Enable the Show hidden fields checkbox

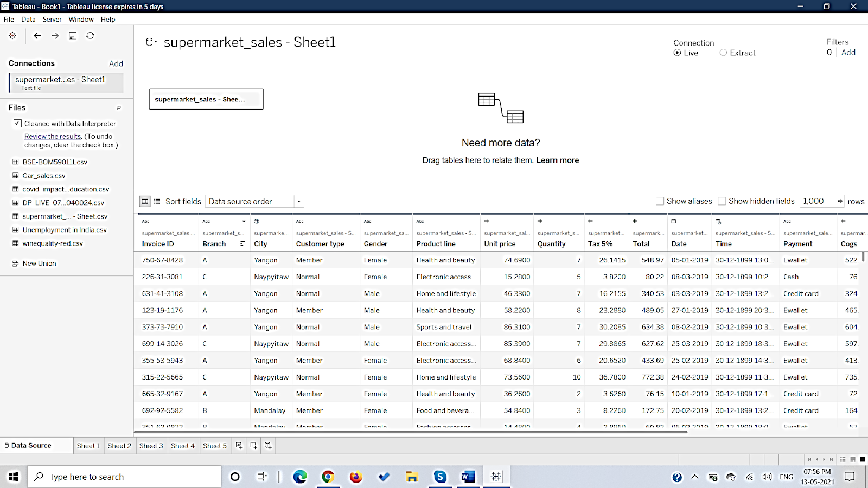click(722, 201)
